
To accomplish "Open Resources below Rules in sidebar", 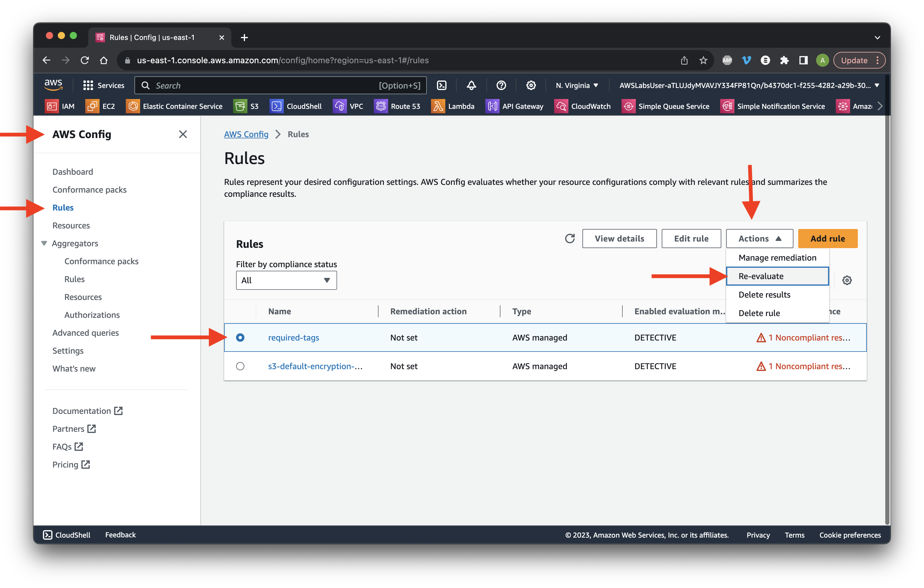I will [x=71, y=225].
